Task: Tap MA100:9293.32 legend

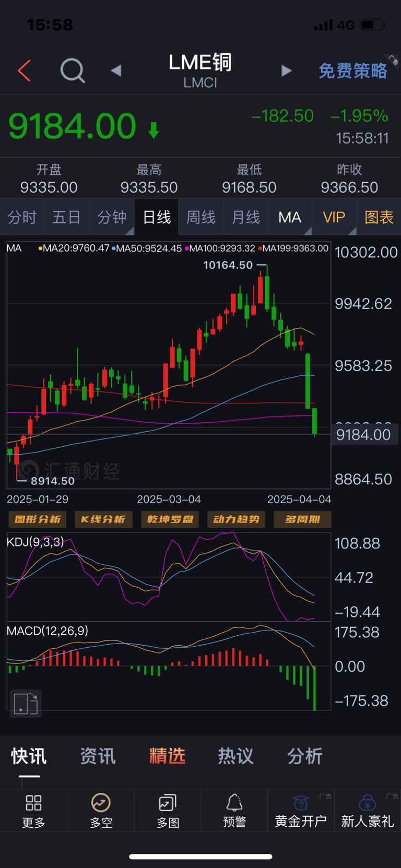Action: [x=220, y=248]
